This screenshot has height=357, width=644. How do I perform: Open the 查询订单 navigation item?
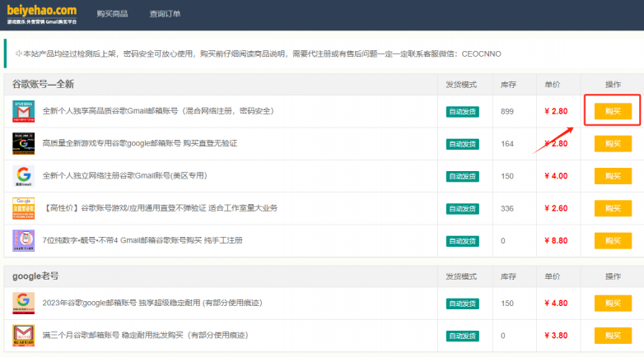(165, 14)
